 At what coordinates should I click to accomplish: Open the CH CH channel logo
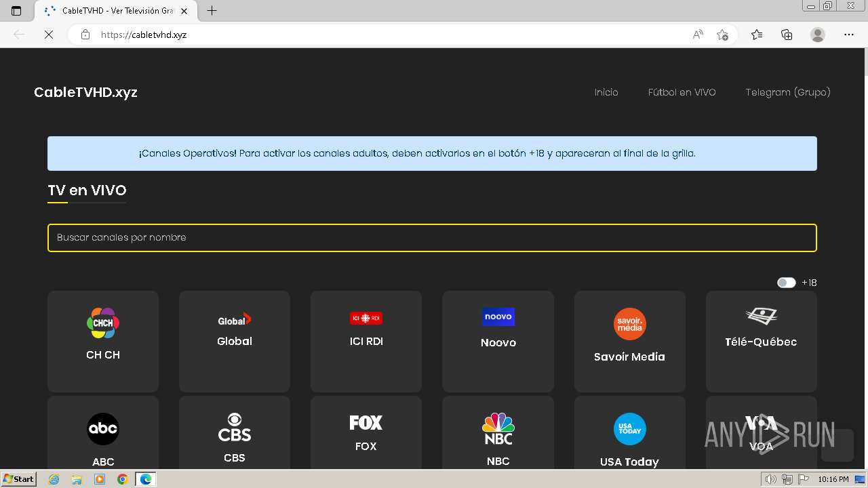[103, 323]
